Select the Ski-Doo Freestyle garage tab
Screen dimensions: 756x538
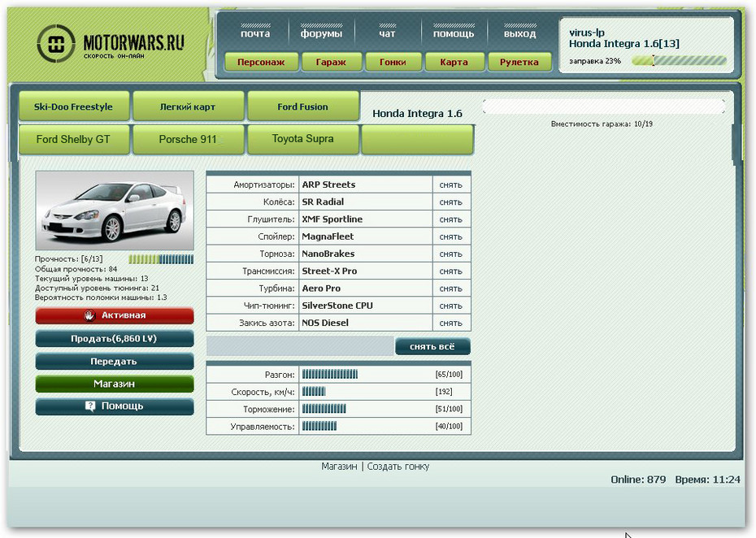pyautogui.click(x=74, y=106)
